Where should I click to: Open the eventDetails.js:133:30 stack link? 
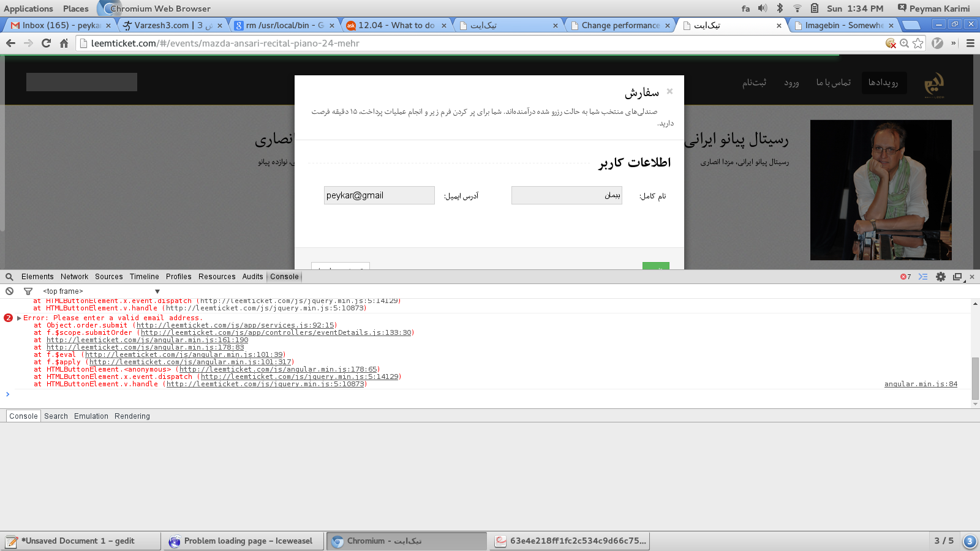point(276,332)
